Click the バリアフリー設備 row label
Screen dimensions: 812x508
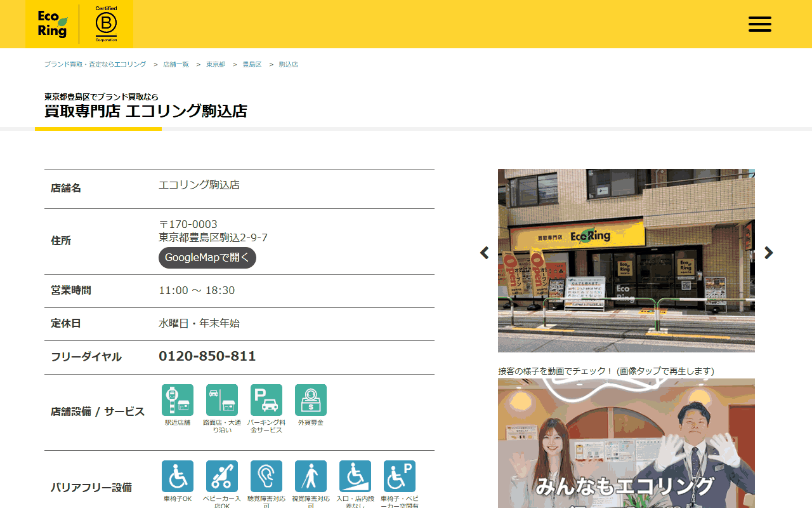tap(91, 488)
